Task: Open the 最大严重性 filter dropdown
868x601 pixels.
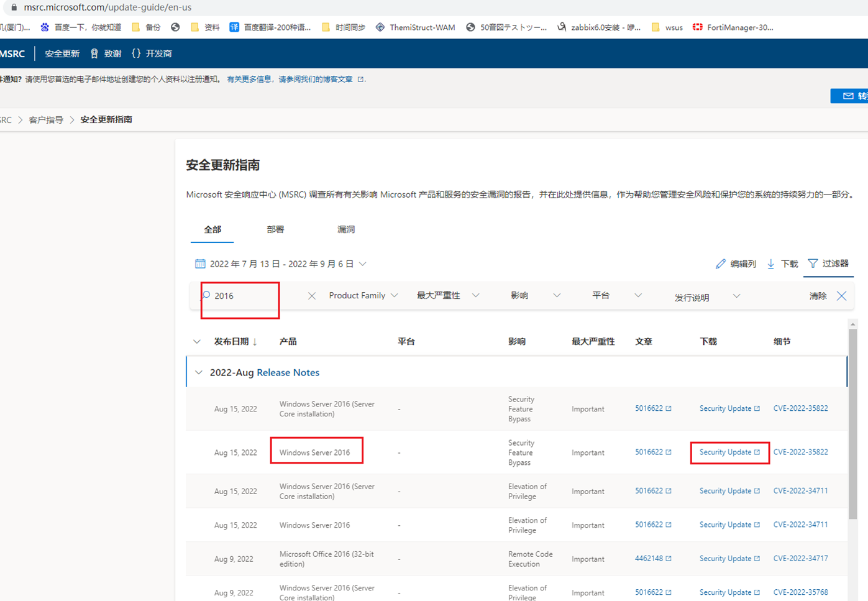Action: click(x=448, y=295)
